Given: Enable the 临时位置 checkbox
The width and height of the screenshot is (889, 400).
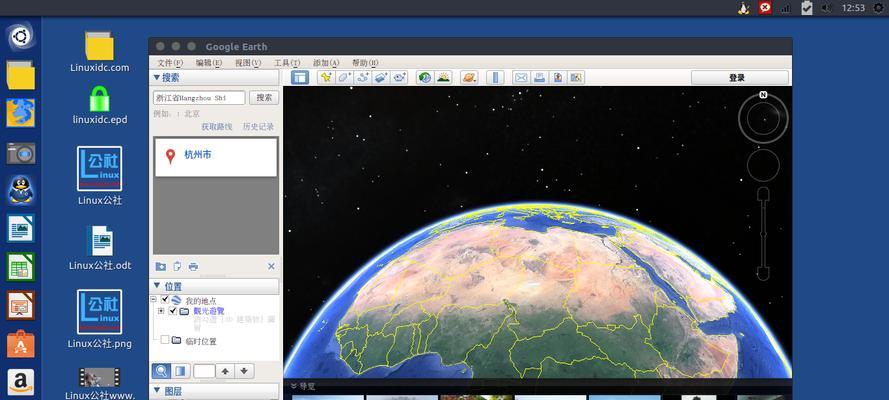Looking at the screenshot, I should pos(165,340).
